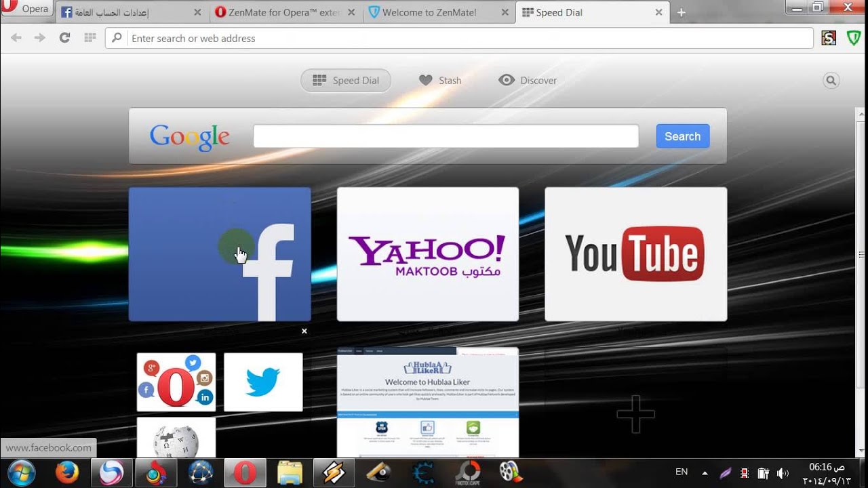This screenshot has width=868, height=488.
Task: Open the purple swirl browser taskbar icon
Action: pos(111,472)
